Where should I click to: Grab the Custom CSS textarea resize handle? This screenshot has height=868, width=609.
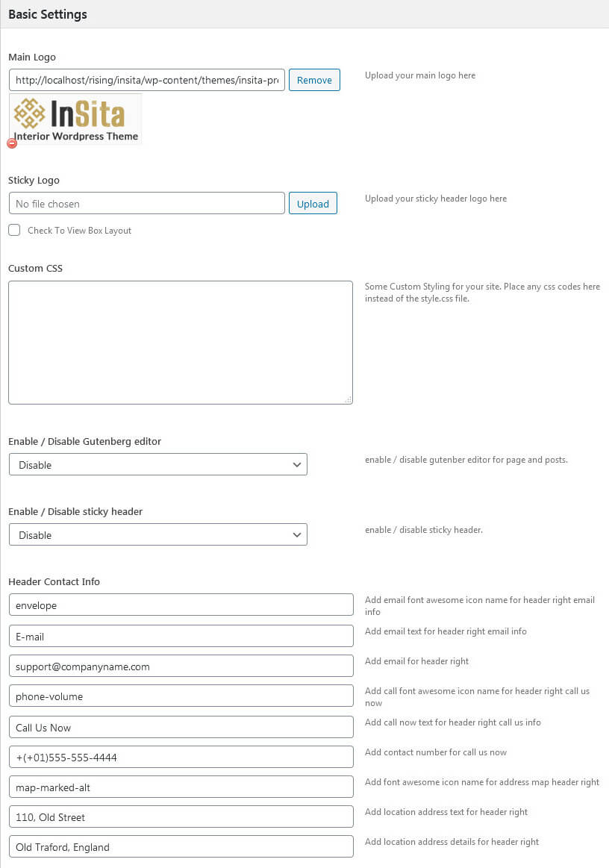pyautogui.click(x=349, y=400)
